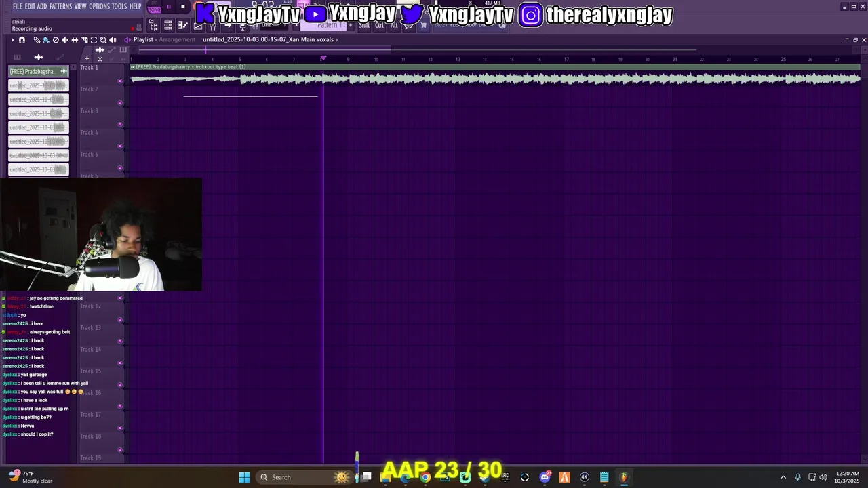Viewport: 868px width, 488px height.
Task: Select the Zoom tool
Action: tap(103, 40)
